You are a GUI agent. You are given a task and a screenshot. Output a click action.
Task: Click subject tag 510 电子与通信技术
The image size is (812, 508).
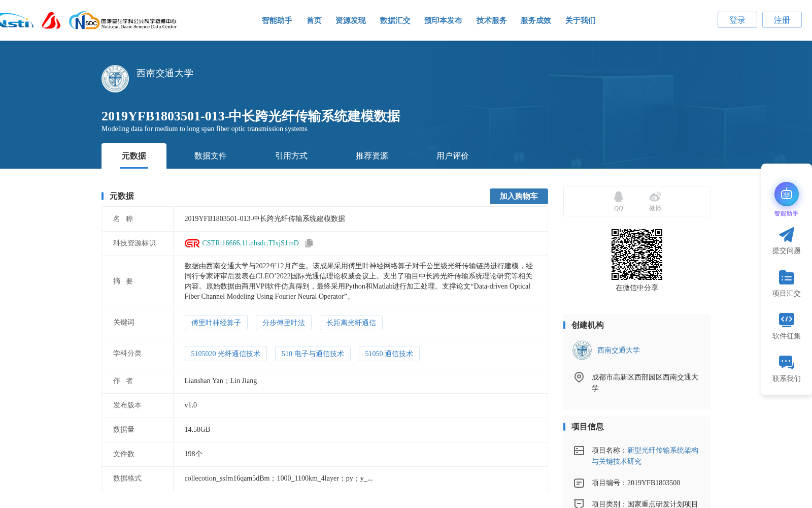pos(313,354)
